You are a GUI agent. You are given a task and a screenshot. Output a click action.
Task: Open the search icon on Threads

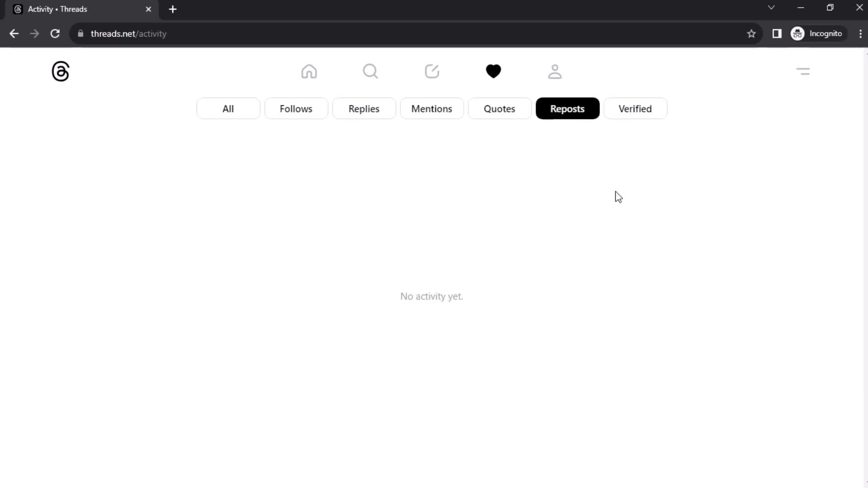(371, 71)
